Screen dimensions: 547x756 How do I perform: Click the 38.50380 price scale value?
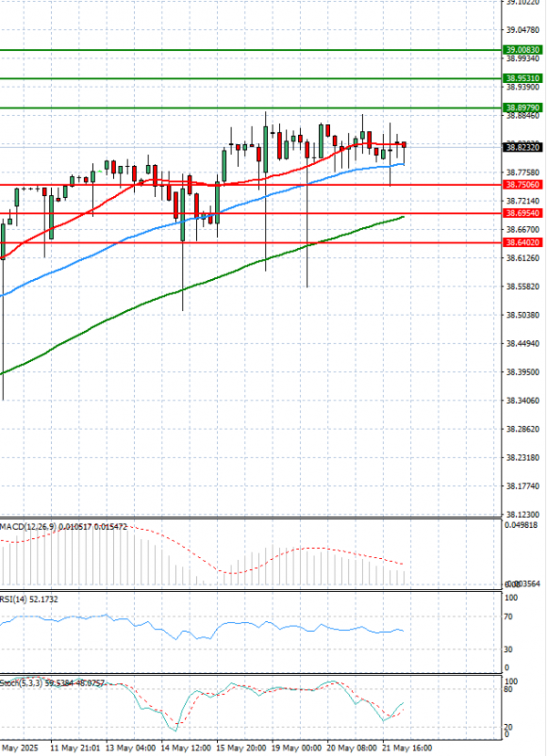click(x=523, y=315)
